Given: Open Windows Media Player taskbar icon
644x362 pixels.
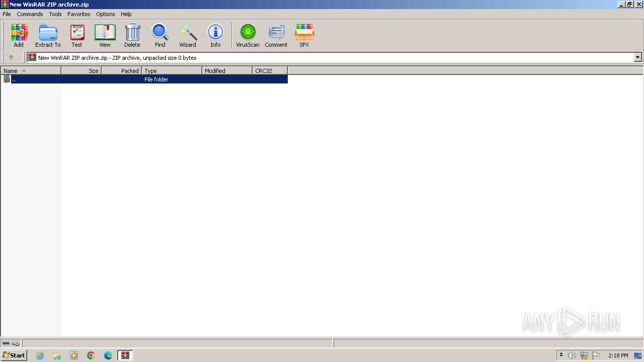Looking at the screenshot, I should 74,355.
